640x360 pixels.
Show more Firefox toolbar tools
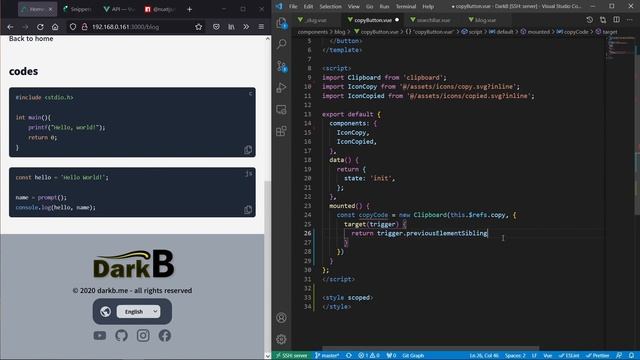click(246, 27)
